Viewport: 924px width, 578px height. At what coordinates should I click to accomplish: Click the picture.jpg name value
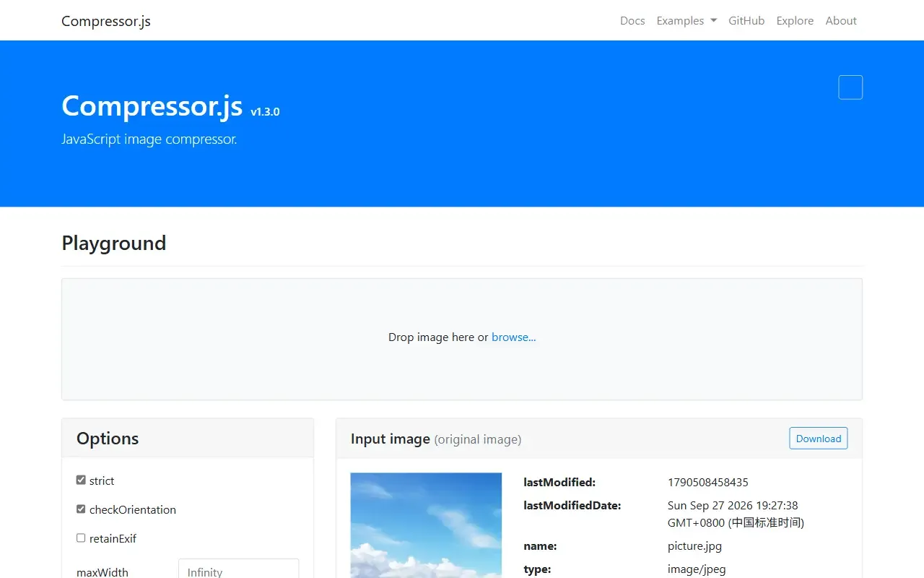click(x=694, y=546)
